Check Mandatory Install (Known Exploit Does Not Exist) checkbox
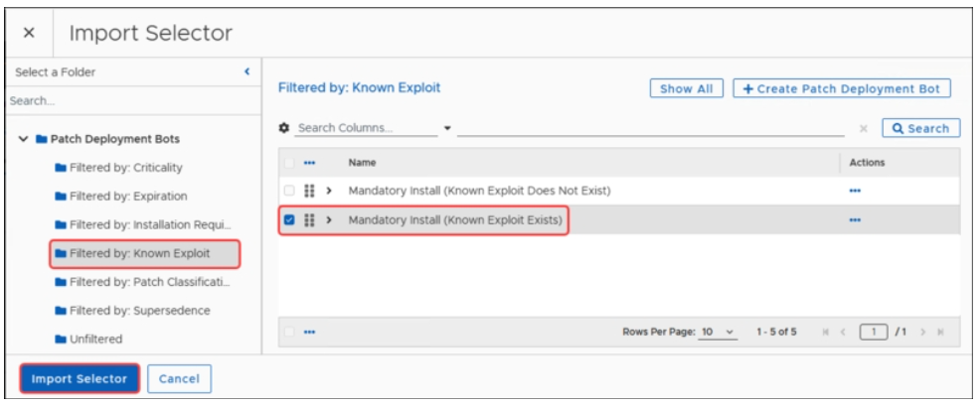 [x=289, y=190]
